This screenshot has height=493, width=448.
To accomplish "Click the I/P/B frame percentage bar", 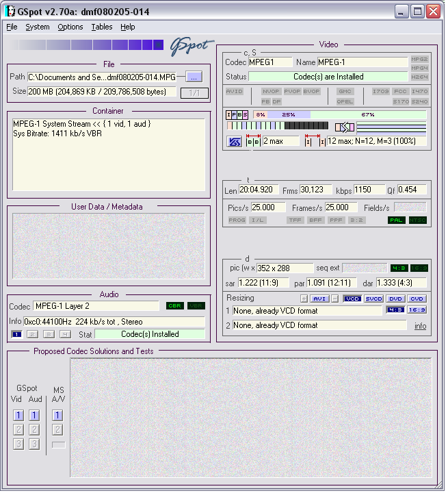I will click(340, 115).
